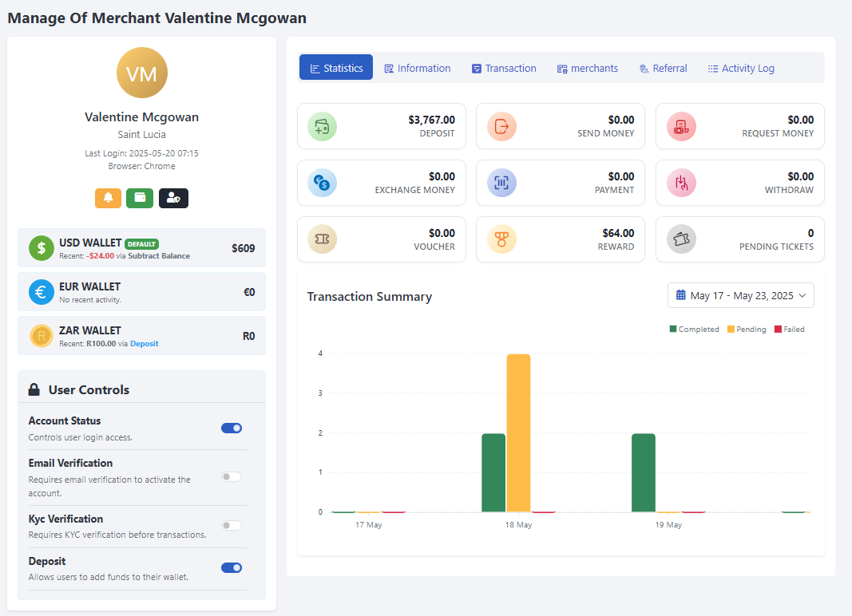Select the merchants tab
The width and height of the screenshot is (852, 616).
588,68
